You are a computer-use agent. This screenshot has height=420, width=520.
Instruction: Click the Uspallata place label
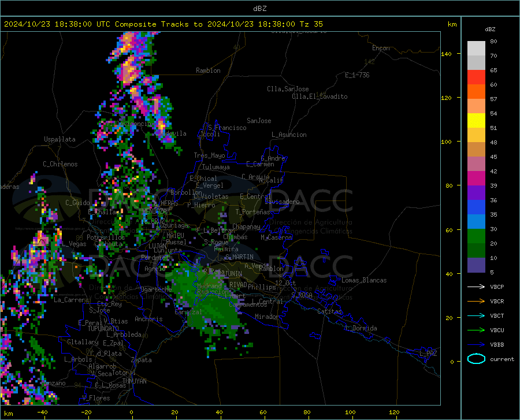coord(60,140)
